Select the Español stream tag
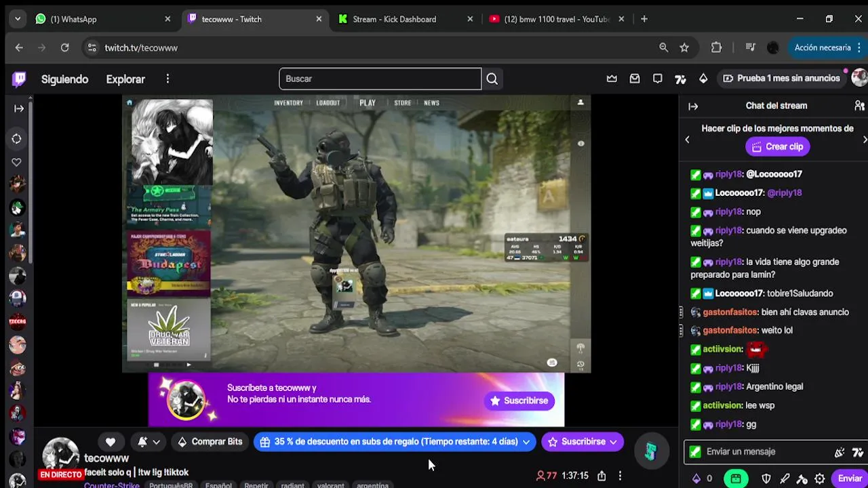The image size is (868, 488). [x=218, y=485]
